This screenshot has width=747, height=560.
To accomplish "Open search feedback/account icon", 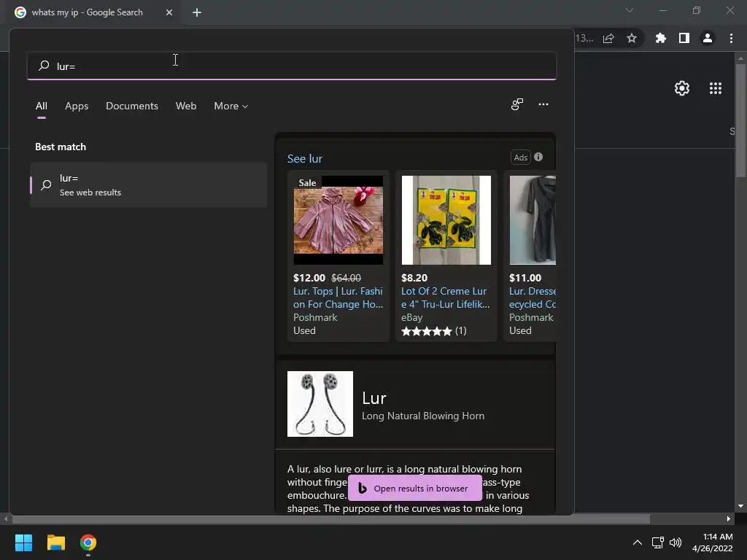I will click(x=517, y=104).
